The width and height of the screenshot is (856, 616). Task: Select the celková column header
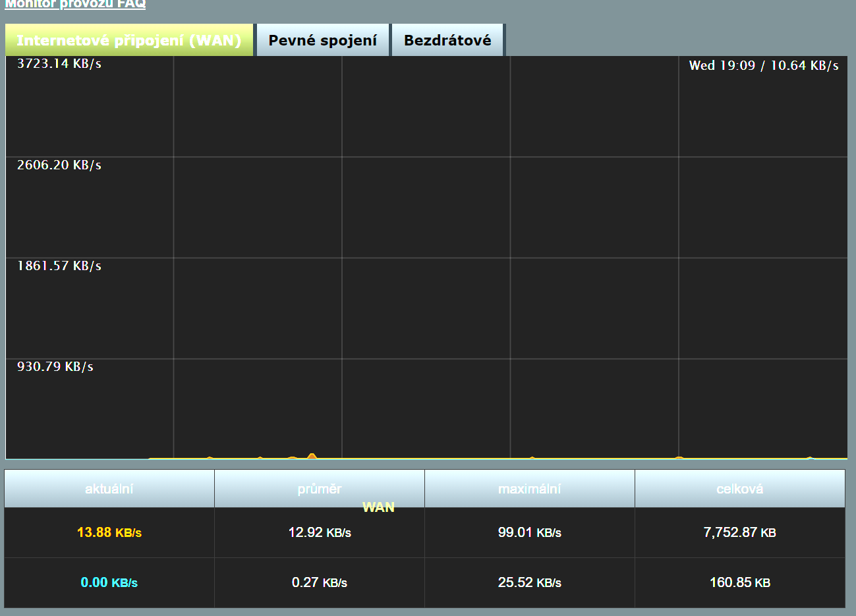(739, 489)
